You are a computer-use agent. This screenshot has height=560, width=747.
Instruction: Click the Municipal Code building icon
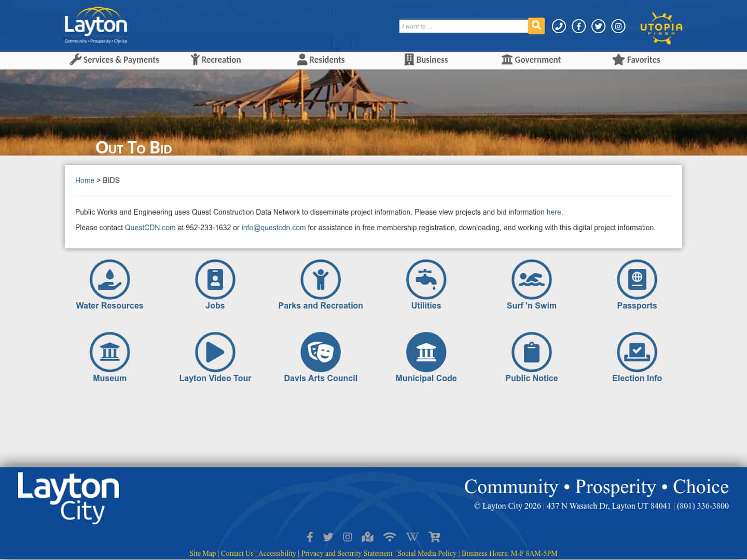click(x=426, y=352)
